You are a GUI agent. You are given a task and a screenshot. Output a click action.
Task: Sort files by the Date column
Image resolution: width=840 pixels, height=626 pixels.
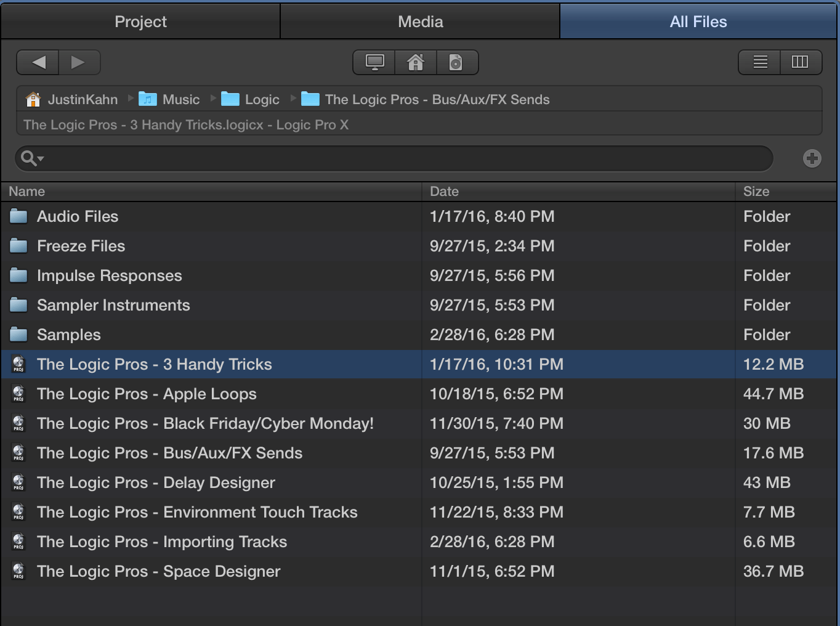444,192
